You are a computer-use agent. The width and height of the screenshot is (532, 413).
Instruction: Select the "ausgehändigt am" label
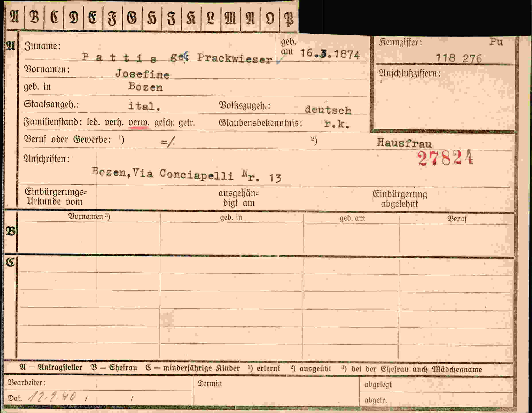pos(239,198)
